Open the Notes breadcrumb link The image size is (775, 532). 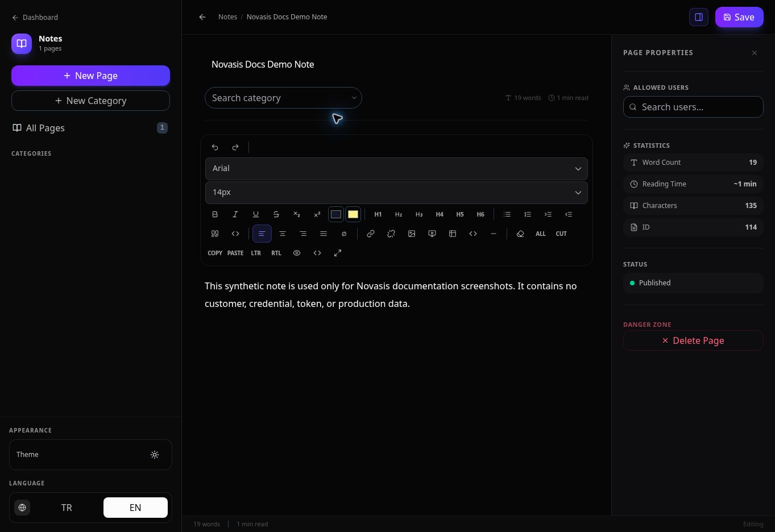pos(227,17)
